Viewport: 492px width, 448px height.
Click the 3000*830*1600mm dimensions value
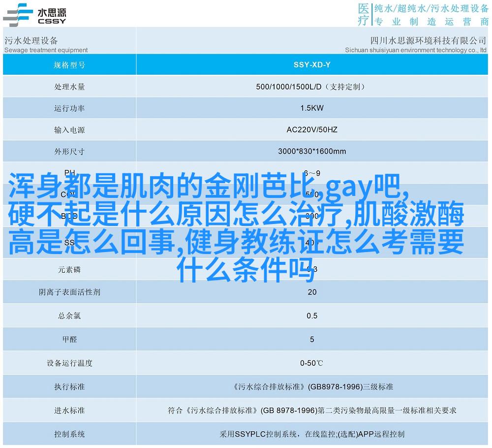pos(312,151)
